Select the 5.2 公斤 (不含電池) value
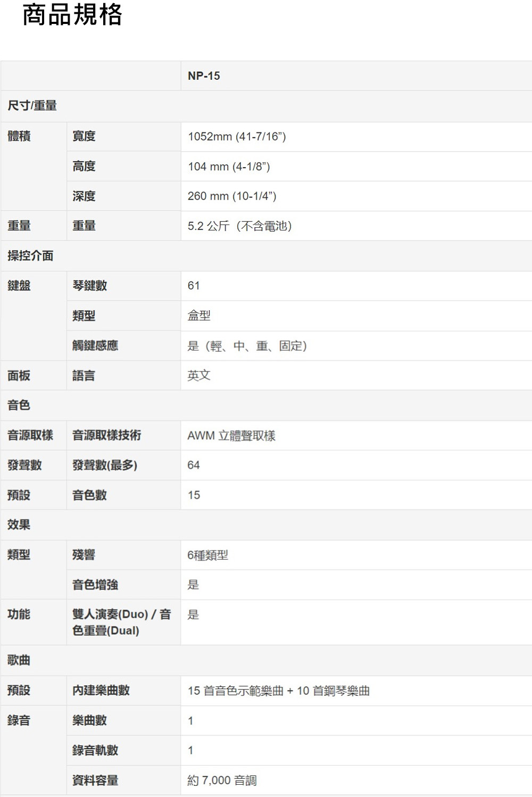 [240, 226]
